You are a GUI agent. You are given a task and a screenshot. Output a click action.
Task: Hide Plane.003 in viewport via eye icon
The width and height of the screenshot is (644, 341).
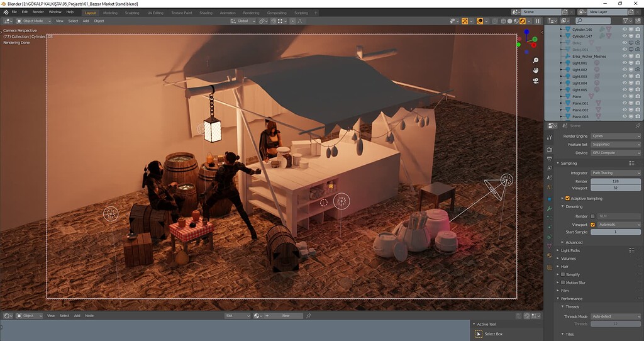[625, 116]
